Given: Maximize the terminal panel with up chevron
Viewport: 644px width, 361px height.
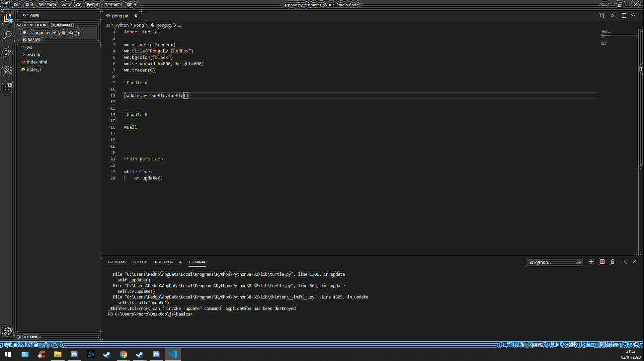Looking at the screenshot, I should pos(624,262).
